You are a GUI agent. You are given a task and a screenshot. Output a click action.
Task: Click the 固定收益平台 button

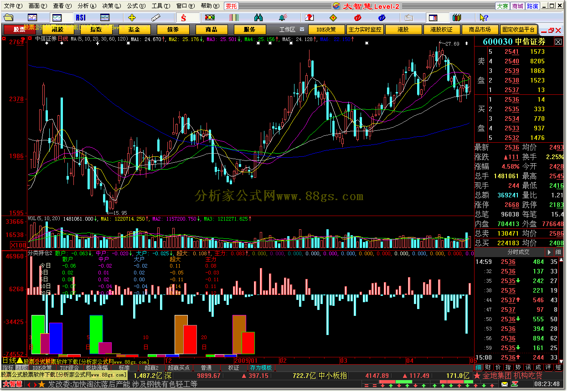[x=518, y=29]
